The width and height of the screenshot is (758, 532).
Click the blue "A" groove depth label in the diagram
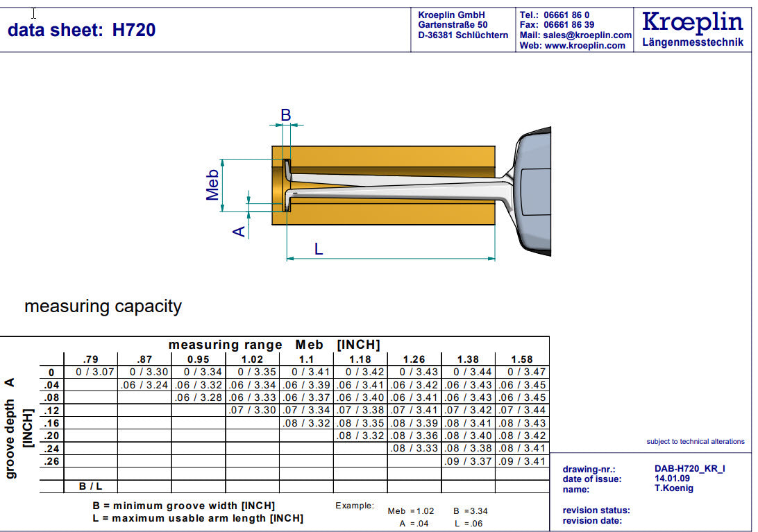tap(239, 231)
